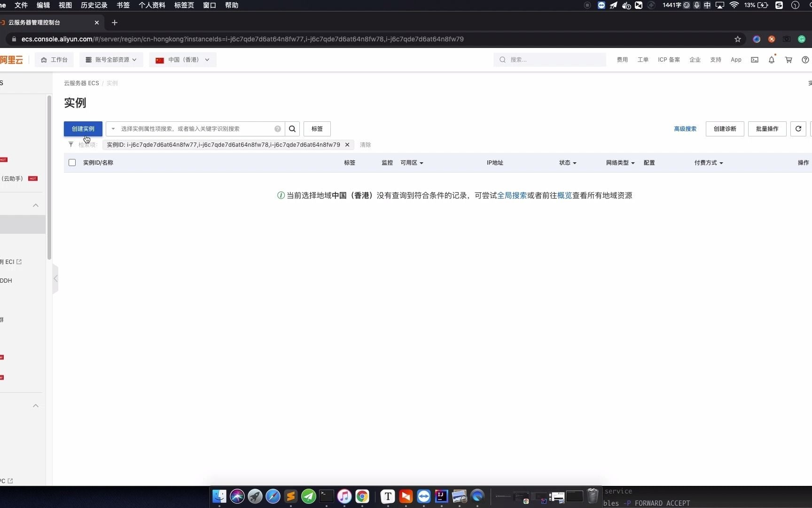This screenshot has width=812, height=508.
Task: Click the filter funnel icon above instance list
Action: (71, 144)
